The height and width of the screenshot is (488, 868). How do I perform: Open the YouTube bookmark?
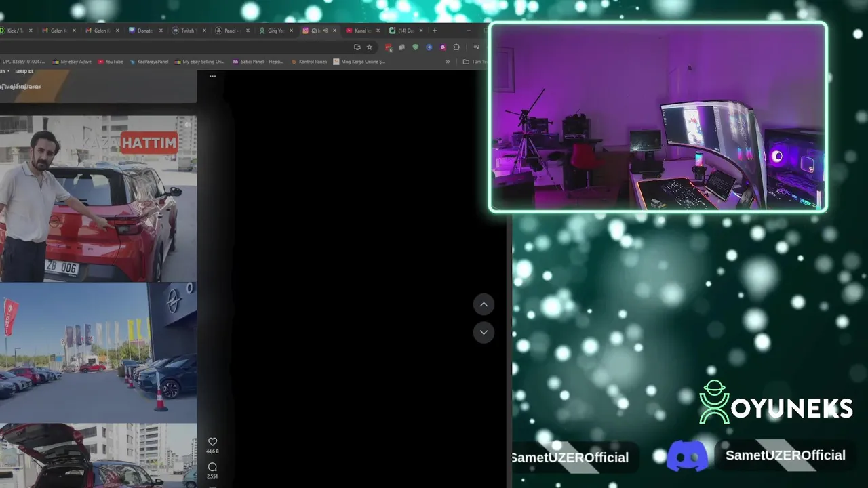110,62
